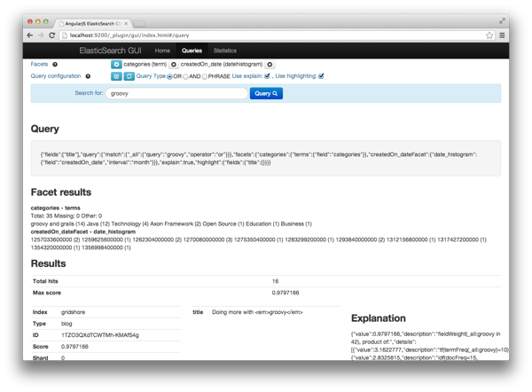The height and width of the screenshot is (392, 532).
Task: Remove the categories (term) facet
Action: pos(174,64)
